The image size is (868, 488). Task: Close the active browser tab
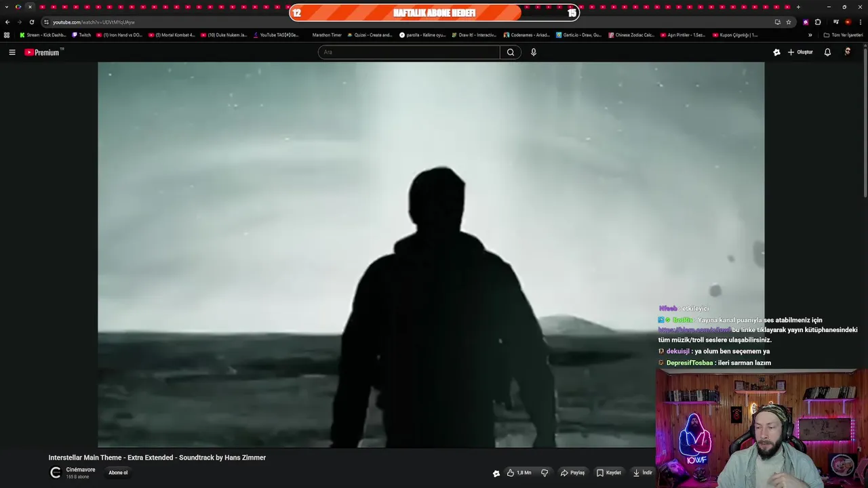(30, 7)
